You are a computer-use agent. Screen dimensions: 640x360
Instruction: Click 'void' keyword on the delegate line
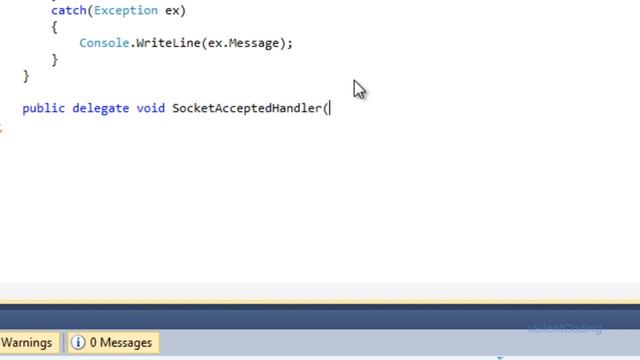coord(151,108)
